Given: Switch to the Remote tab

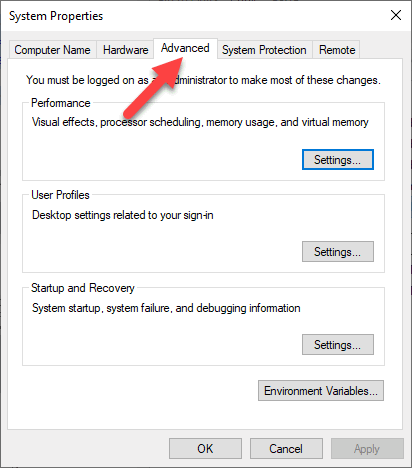Looking at the screenshot, I should tap(337, 50).
